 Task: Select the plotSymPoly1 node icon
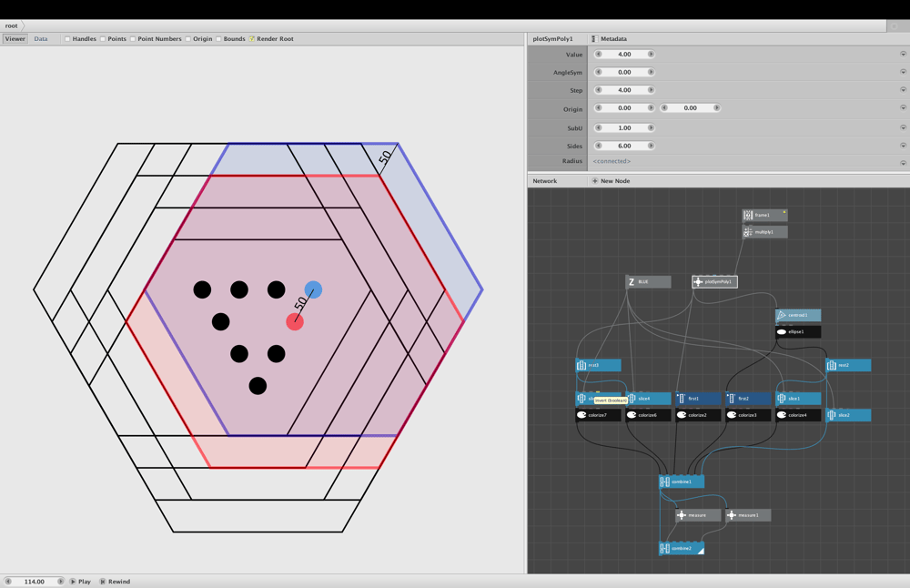pyautogui.click(x=698, y=282)
